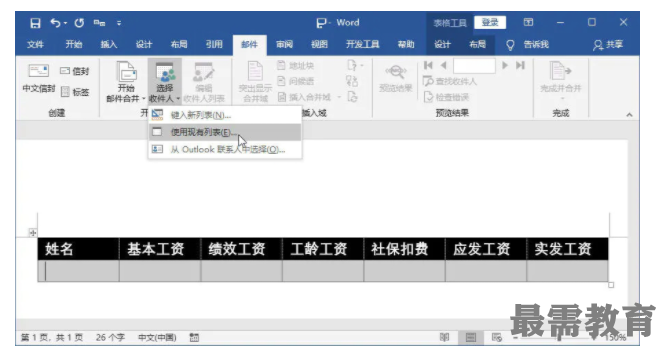662x360 pixels.
Task: Click 预览结果 preview button
Action: 396,78
